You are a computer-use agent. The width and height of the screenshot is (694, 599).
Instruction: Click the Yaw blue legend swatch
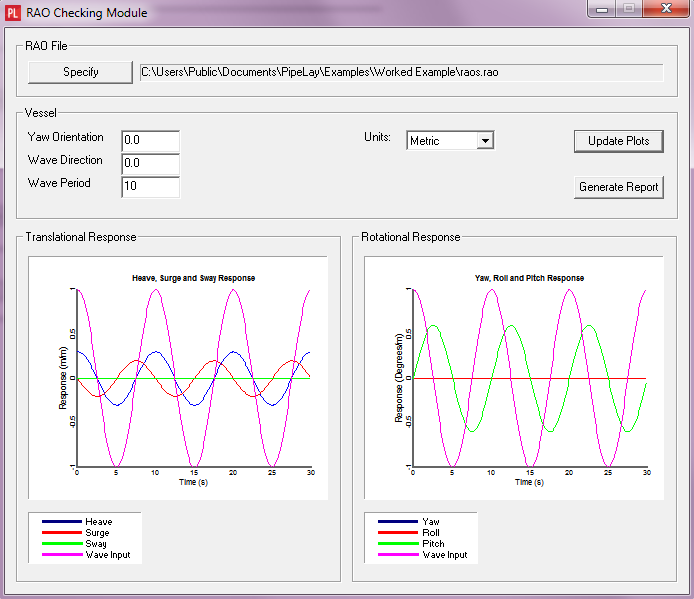[x=396, y=522]
